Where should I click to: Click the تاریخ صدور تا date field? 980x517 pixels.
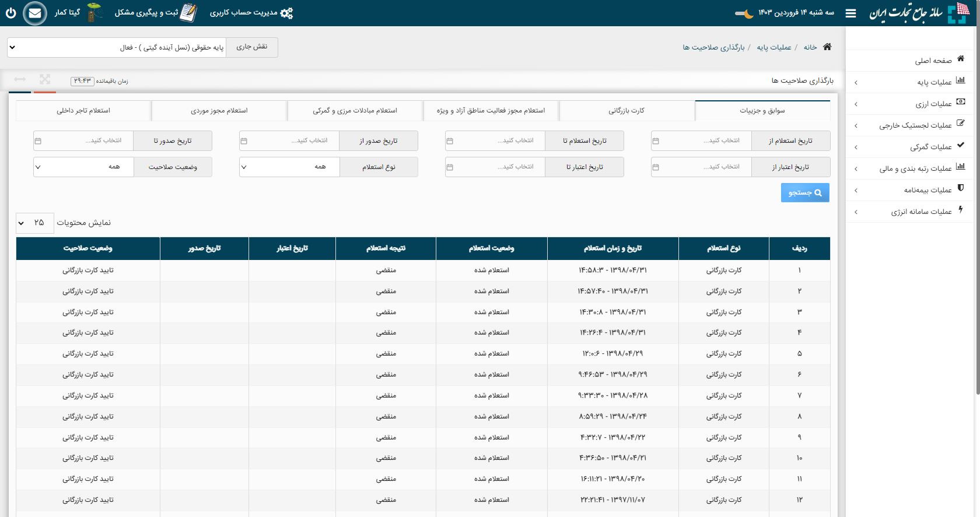83,140
